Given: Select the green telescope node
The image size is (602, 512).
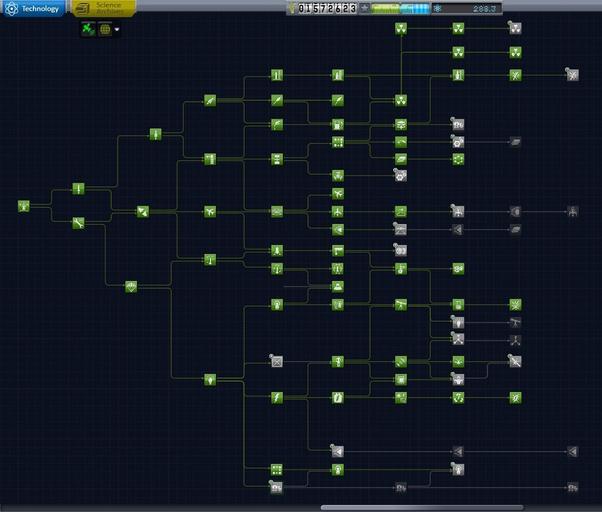Looking at the screenshot, I should click(x=401, y=305).
